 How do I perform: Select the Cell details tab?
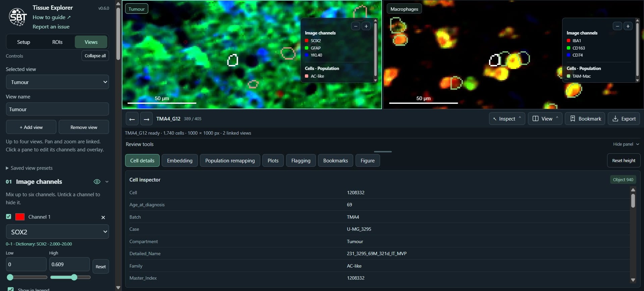tap(142, 160)
